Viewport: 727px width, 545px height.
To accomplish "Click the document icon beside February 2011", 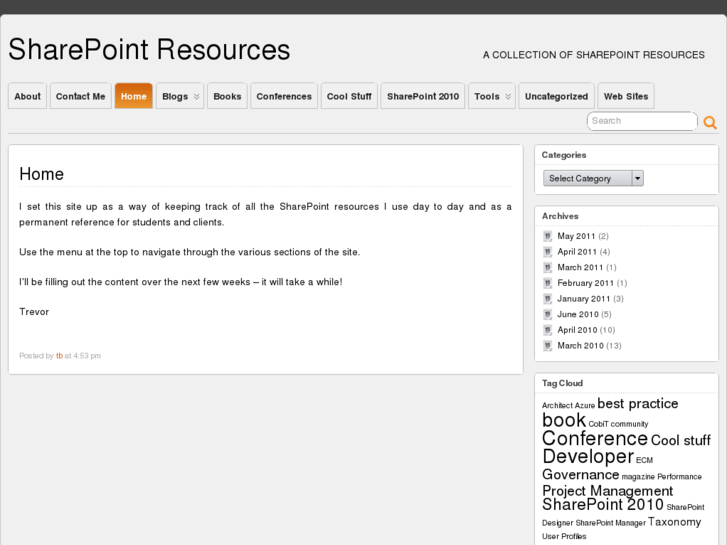I will [548, 283].
